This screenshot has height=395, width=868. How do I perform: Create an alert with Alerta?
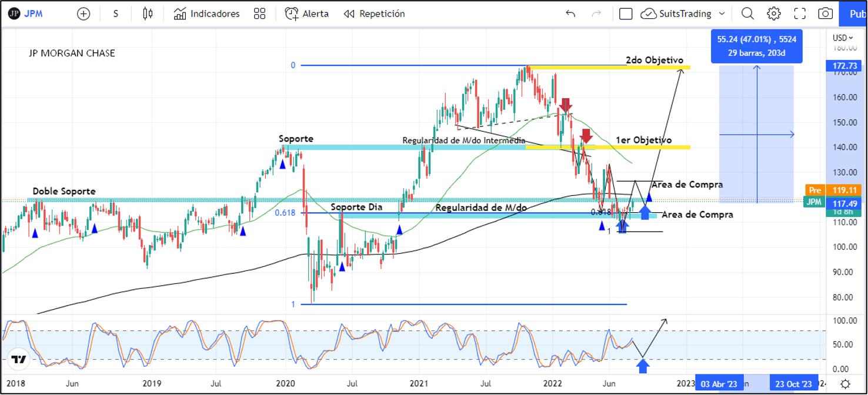307,14
